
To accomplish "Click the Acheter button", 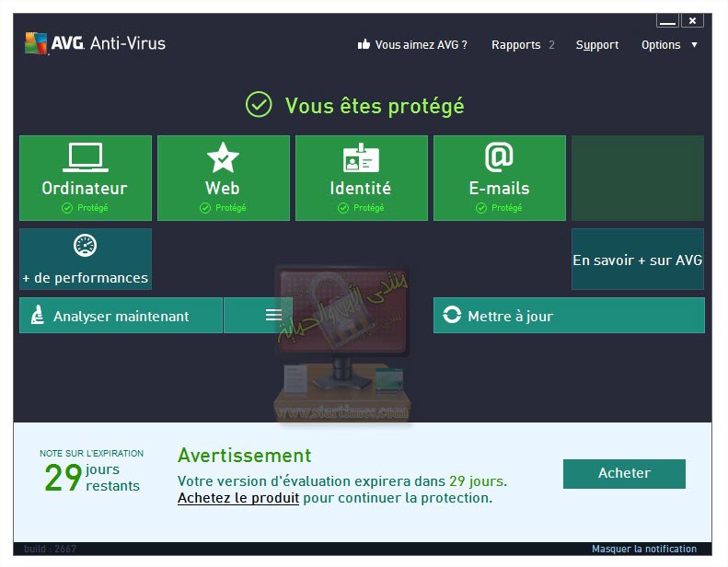I will coord(624,474).
